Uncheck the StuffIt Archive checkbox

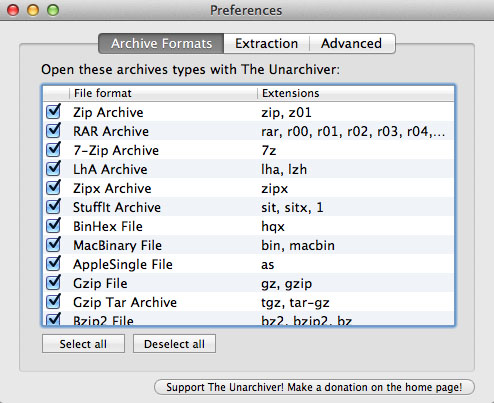53,207
